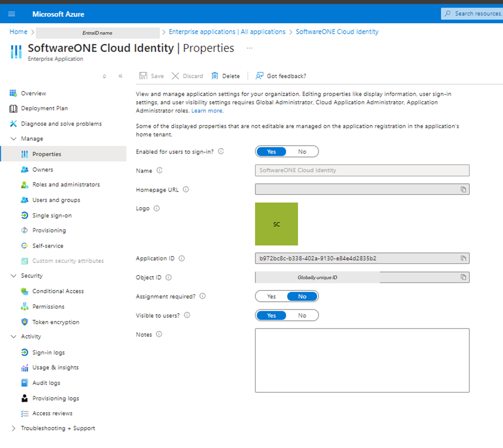Open the Azure portal hamburger menu
Screen dimensions: 503x448
pyautogui.click(x=12, y=14)
